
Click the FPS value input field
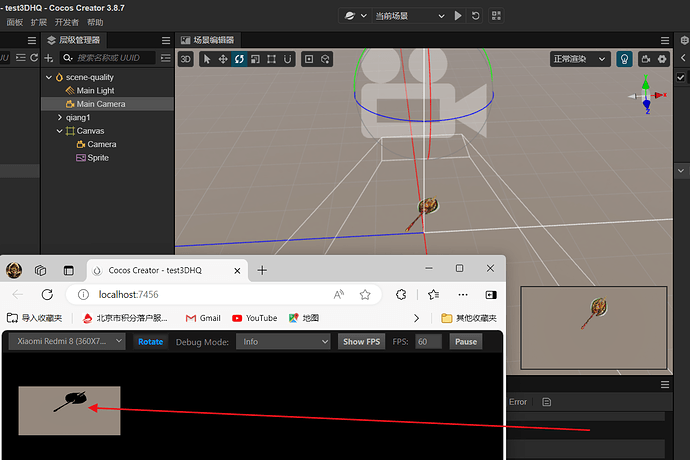pos(428,342)
